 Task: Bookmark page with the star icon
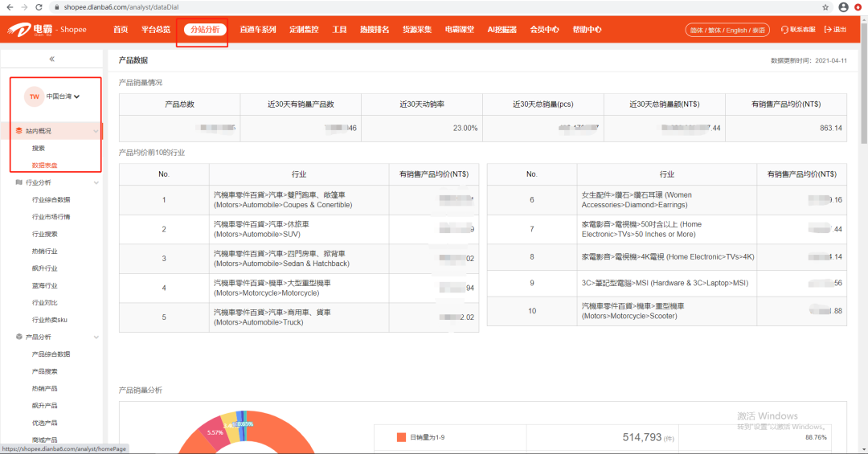click(825, 7)
